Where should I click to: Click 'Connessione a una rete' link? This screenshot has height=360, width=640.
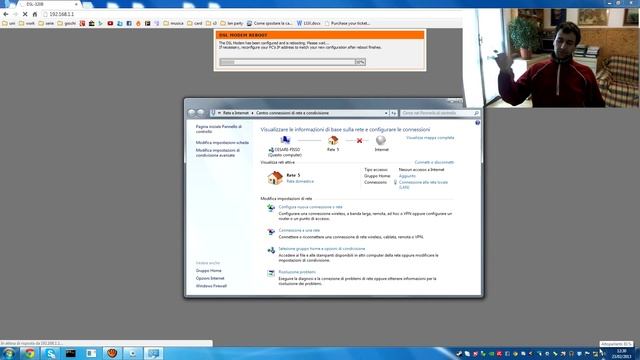pos(299,230)
